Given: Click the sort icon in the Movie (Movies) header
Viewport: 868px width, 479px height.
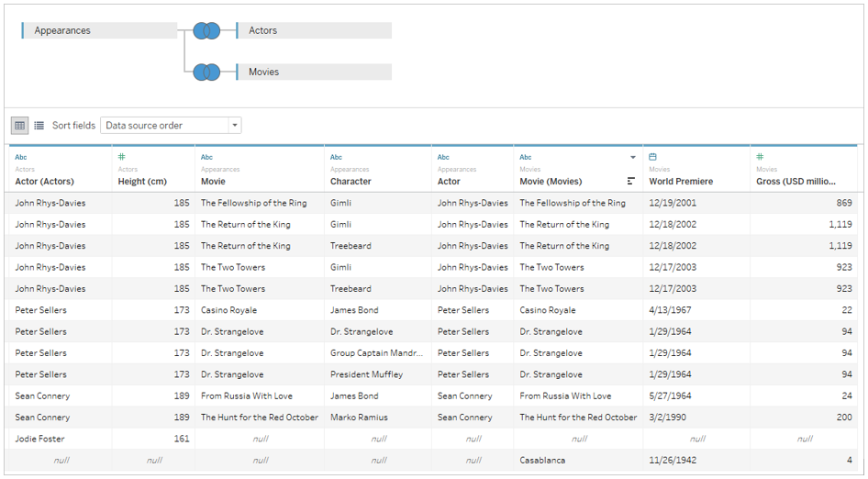Looking at the screenshot, I should (631, 182).
